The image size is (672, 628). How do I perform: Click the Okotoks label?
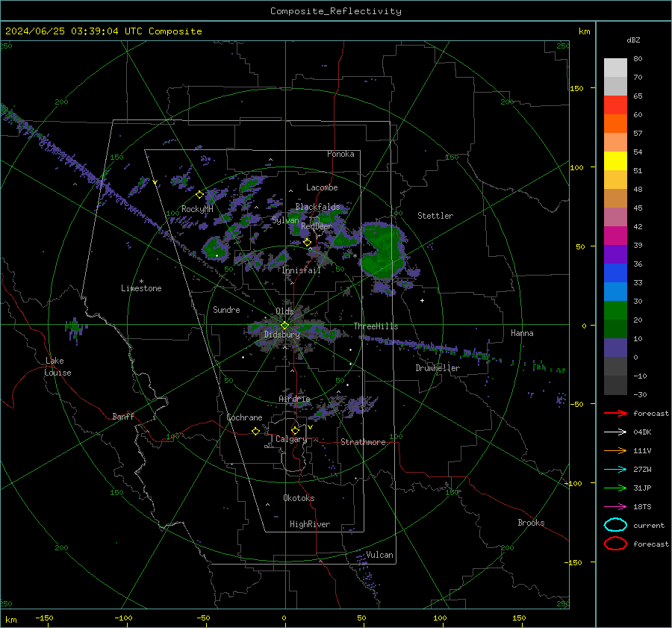point(299,498)
